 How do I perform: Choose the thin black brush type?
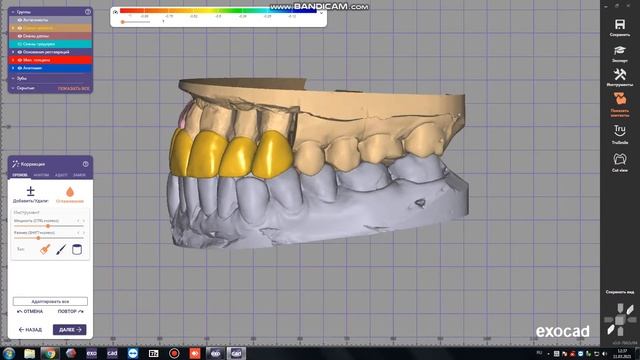click(61, 249)
